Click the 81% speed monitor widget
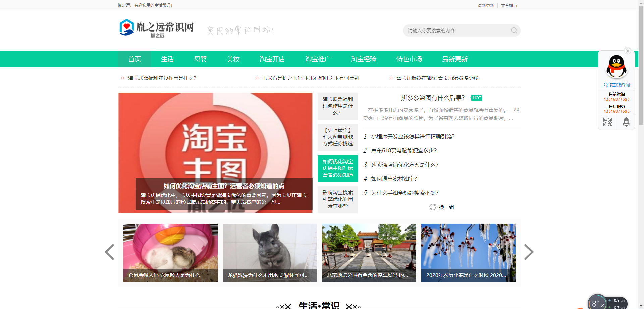Viewport: 644px width, 309px height. (x=597, y=303)
